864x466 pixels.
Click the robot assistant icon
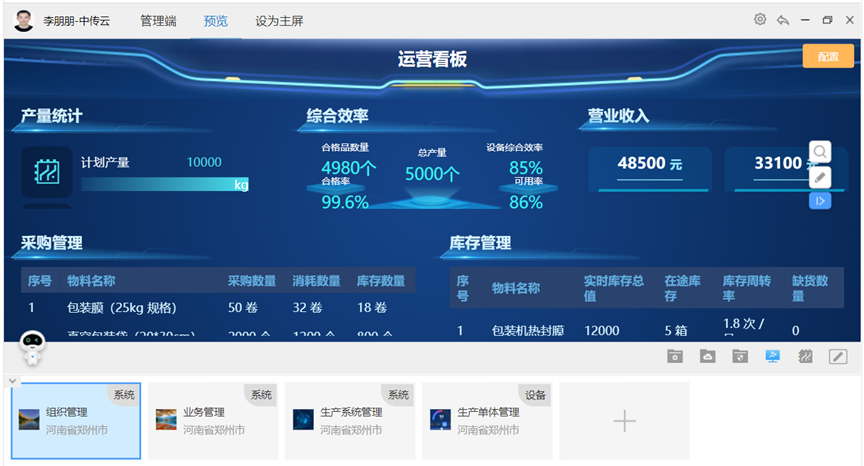[35, 349]
